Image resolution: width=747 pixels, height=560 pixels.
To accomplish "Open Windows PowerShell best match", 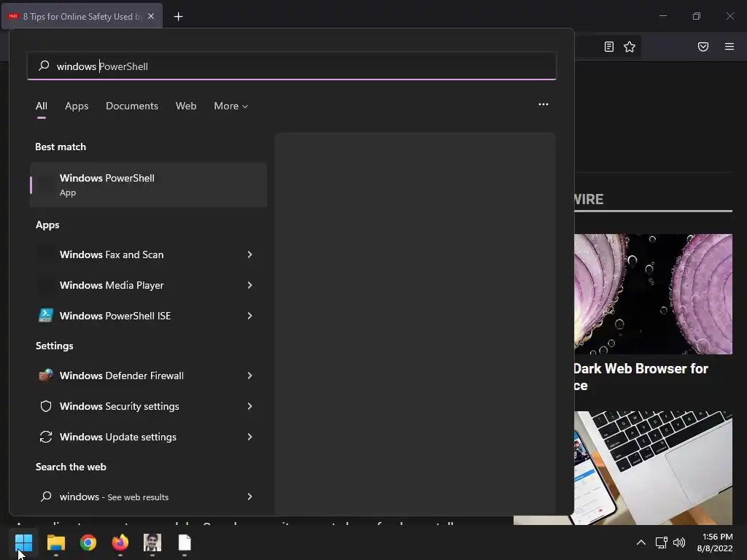I will (148, 184).
